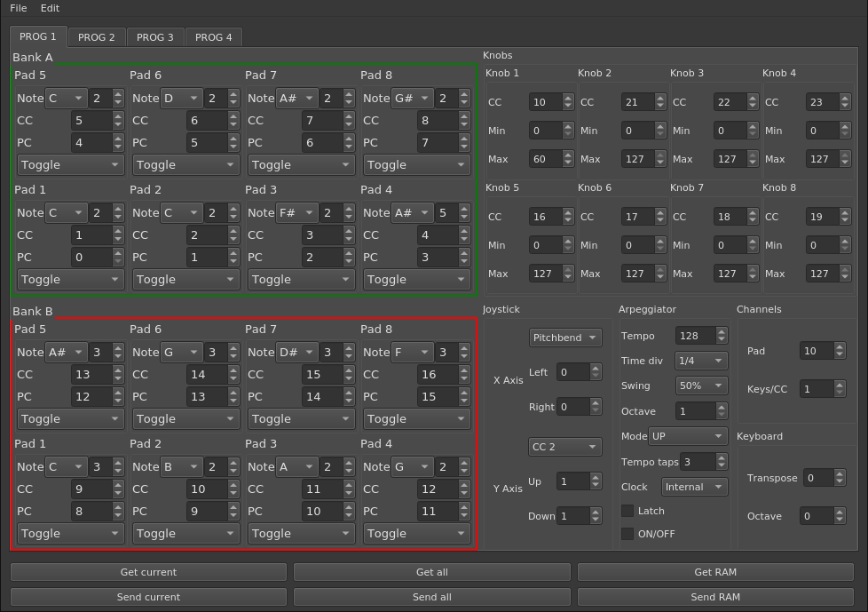Open the Pitchbend X Axis mode dropdown
The height and width of the screenshot is (612, 868).
pyautogui.click(x=565, y=338)
